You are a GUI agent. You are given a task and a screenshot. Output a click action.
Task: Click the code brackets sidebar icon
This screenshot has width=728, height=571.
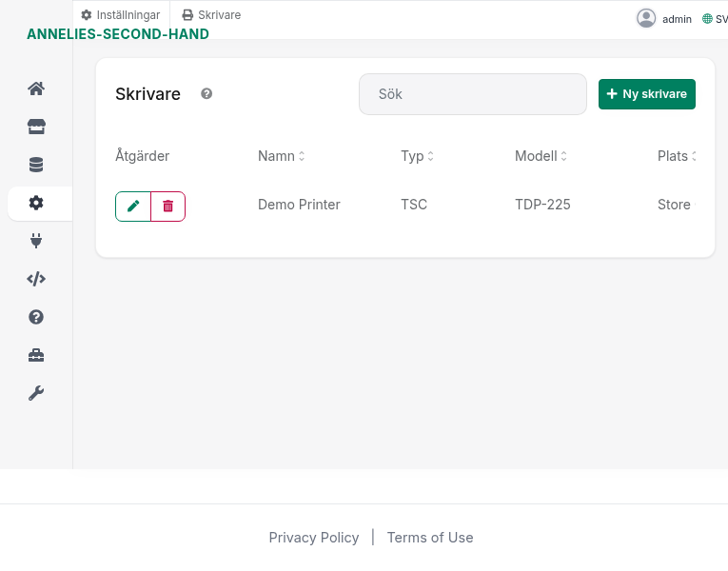coord(36,279)
